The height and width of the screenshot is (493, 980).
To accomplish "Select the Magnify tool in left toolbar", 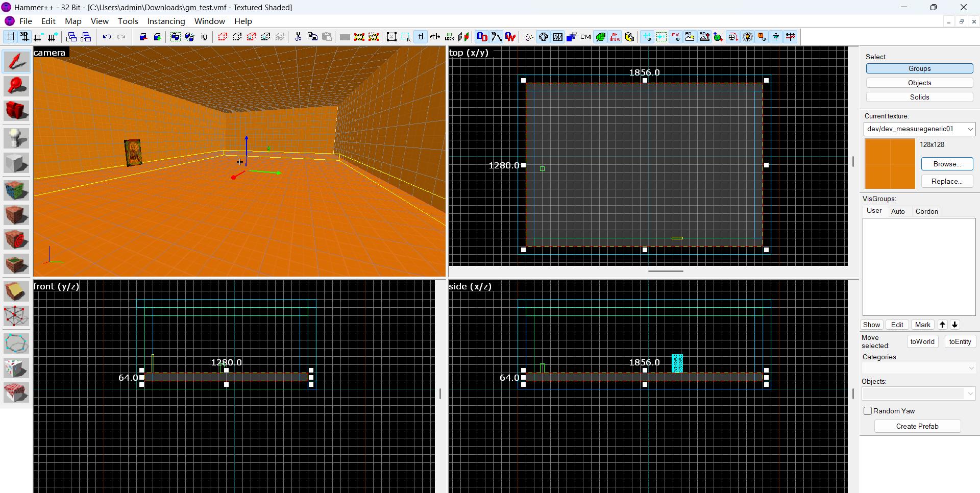I will [16, 86].
